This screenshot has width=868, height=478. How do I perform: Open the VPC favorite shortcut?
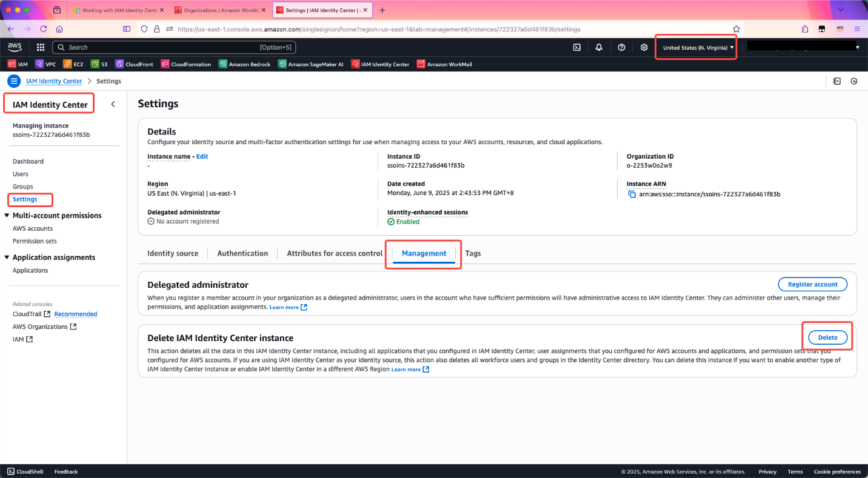point(45,64)
